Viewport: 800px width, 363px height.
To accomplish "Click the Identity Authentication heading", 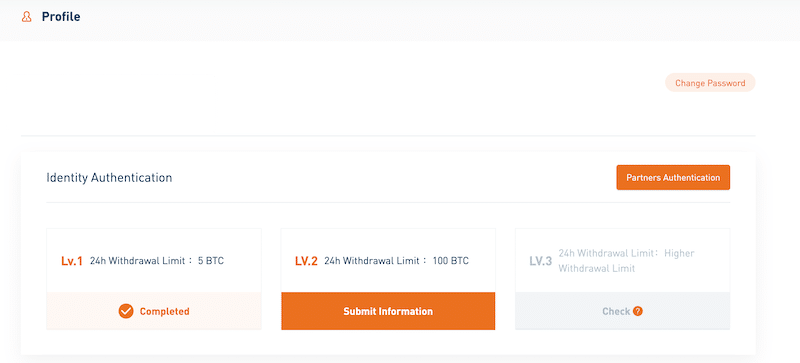I will click(109, 178).
